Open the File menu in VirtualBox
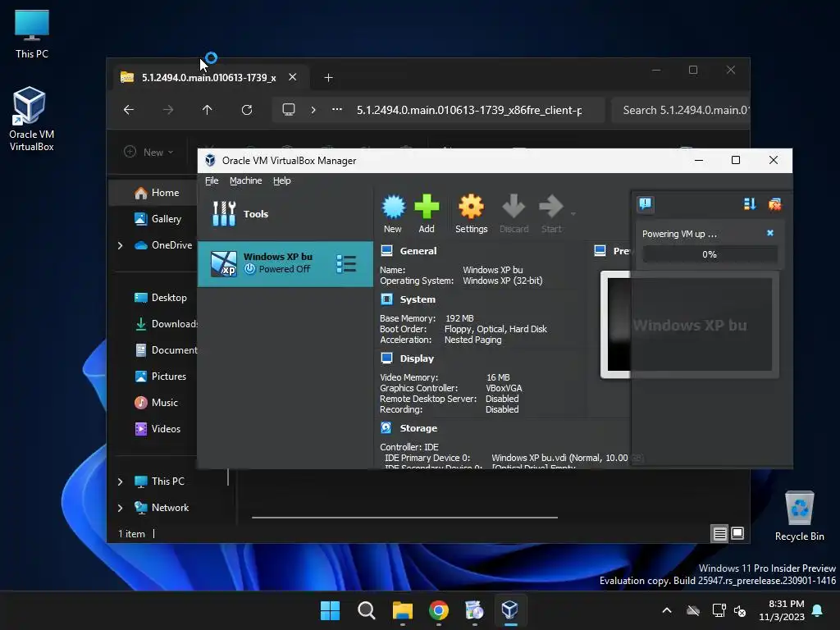Image resolution: width=840 pixels, height=630 pixels. 212,180
